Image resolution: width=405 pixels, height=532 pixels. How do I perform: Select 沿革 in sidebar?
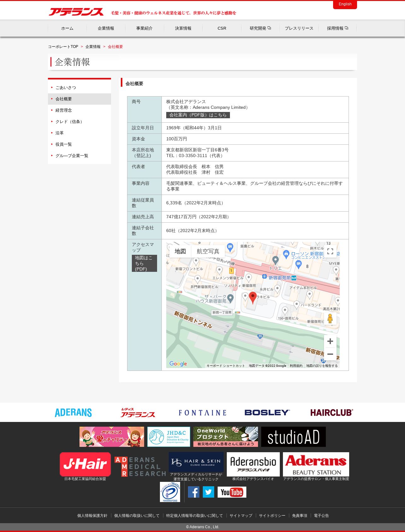pos(79,133)
